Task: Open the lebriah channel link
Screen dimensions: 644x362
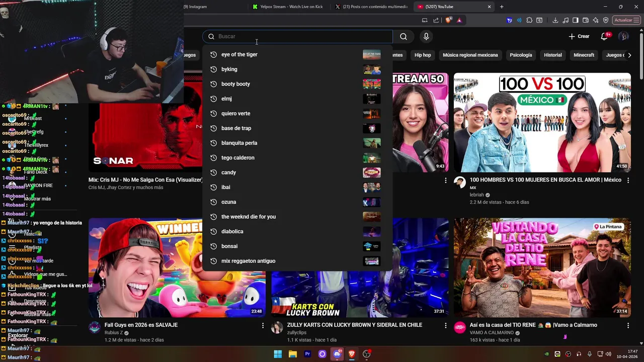Action: coord(476,195)
